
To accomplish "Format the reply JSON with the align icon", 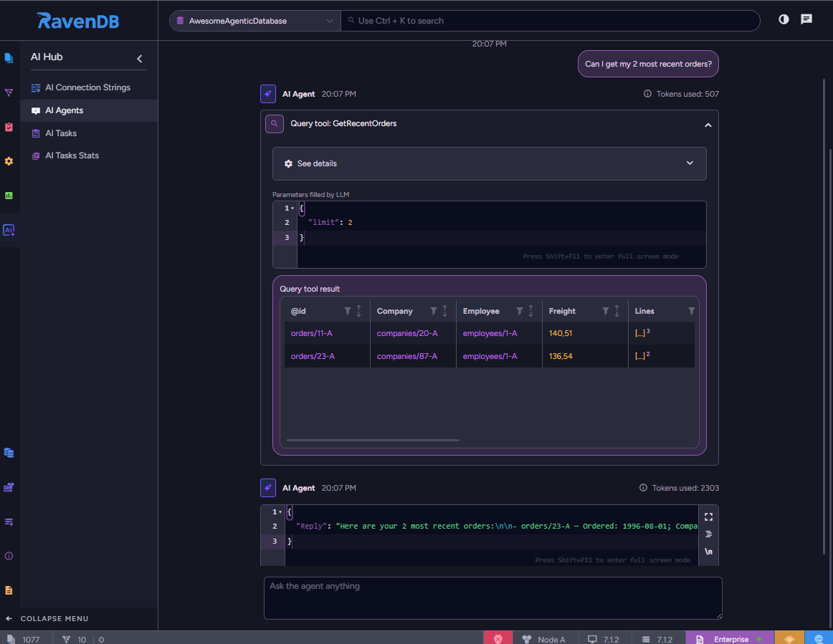I will (x=708, y=534).
